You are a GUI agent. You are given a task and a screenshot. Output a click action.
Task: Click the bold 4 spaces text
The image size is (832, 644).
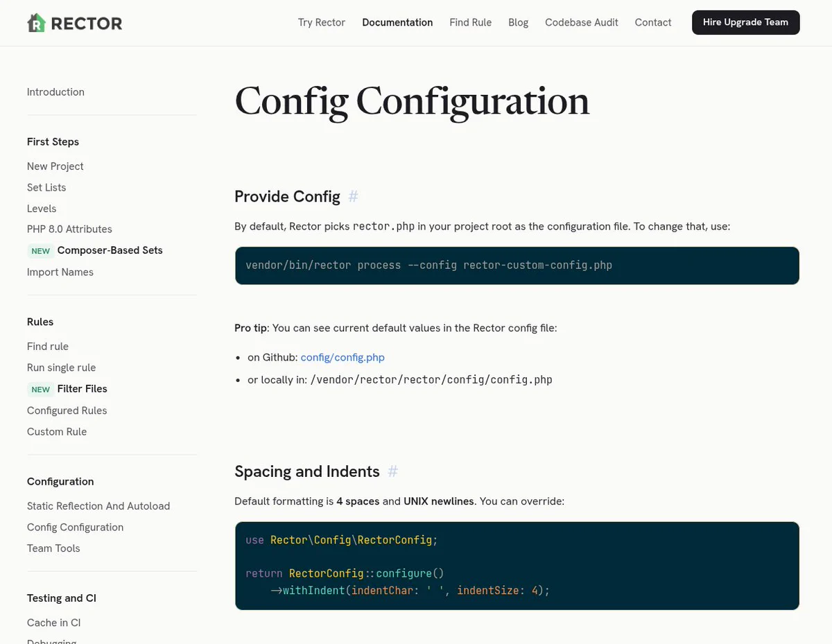(x=358, y=501)
